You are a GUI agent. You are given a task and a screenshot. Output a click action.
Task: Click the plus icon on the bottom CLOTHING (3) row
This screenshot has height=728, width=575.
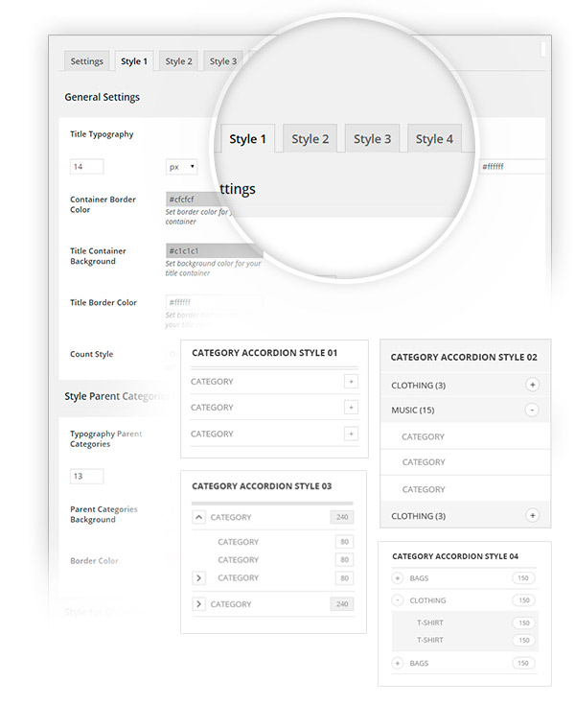[x=532, y=515]
